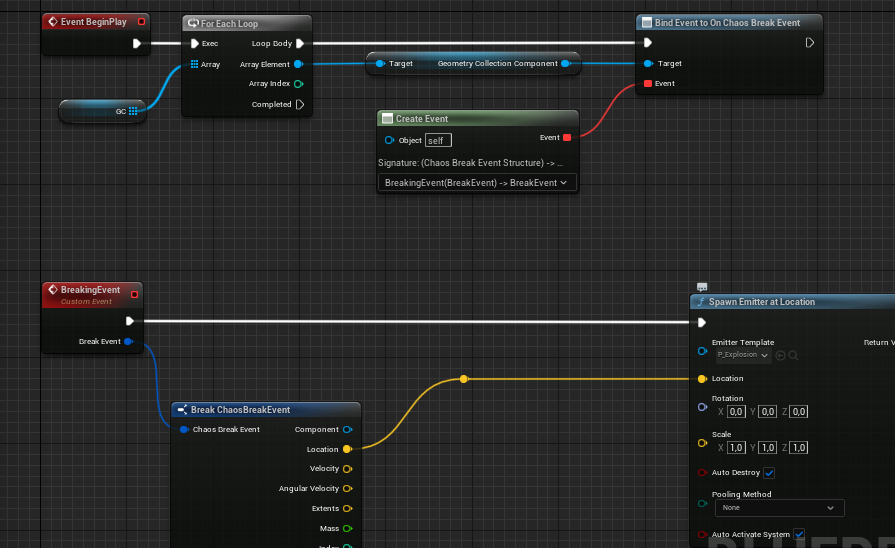Click the Array input pin on For Each Loop
This screenshot has height=548, width=895.
(195, 65)
